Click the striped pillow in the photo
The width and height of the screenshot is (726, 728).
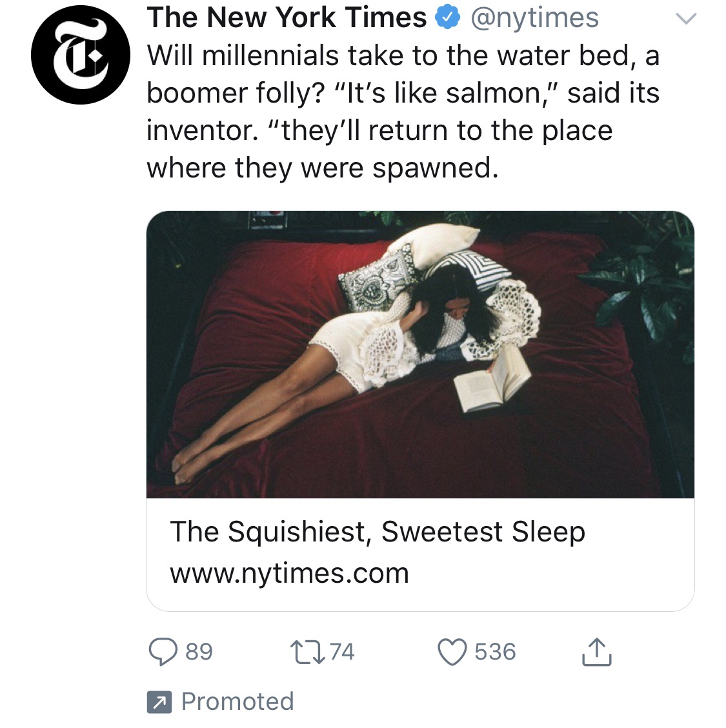click(x=469, y=268)
